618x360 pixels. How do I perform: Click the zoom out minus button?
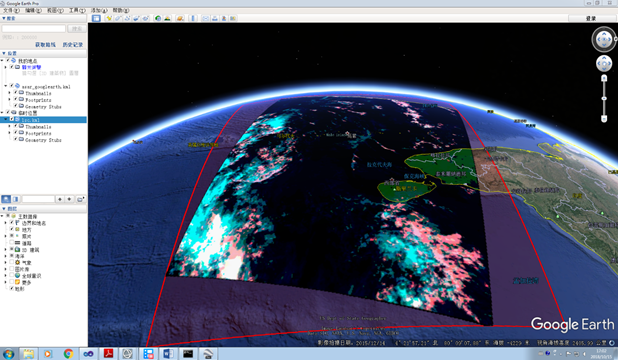[604, 119]
